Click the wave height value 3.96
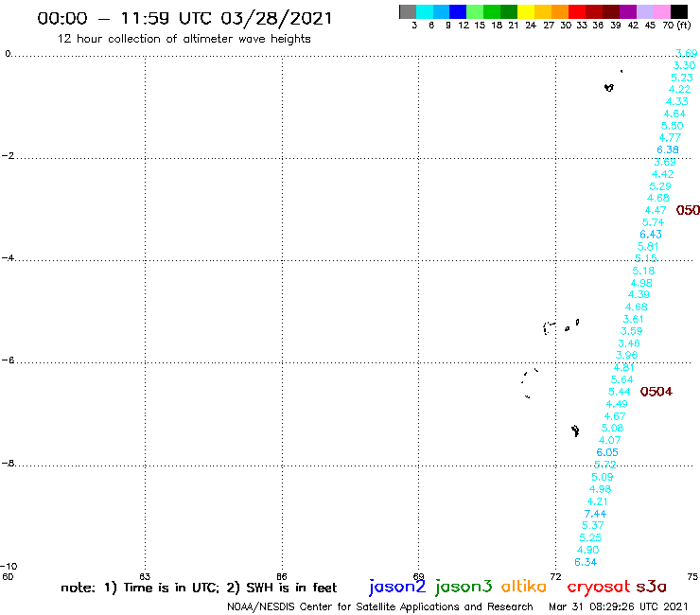This screenshot has height=615, width=700. click(626, 355)
